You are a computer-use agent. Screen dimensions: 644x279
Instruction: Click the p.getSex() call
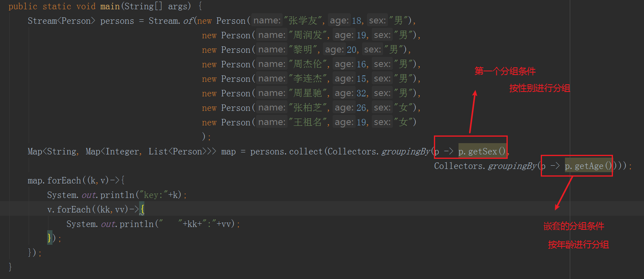481,152
